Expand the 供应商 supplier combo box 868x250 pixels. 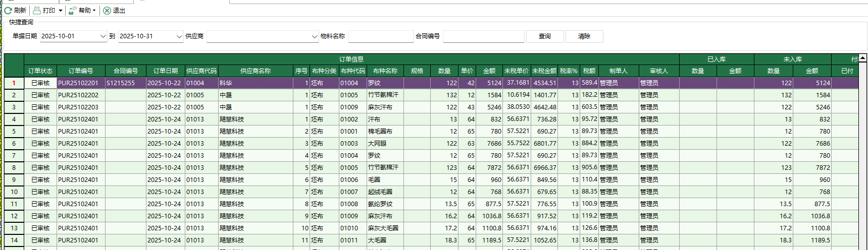pyautogui.click(x=314, y=36)
